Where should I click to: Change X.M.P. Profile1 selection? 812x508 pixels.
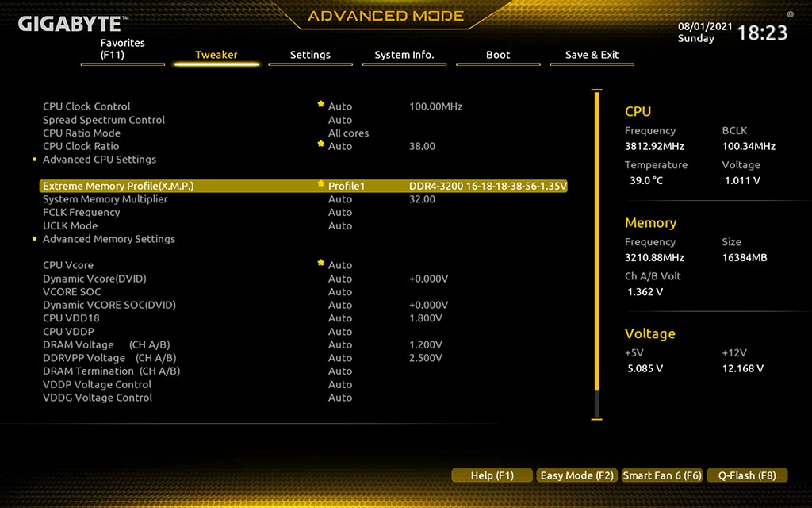(x=347, y=186)
